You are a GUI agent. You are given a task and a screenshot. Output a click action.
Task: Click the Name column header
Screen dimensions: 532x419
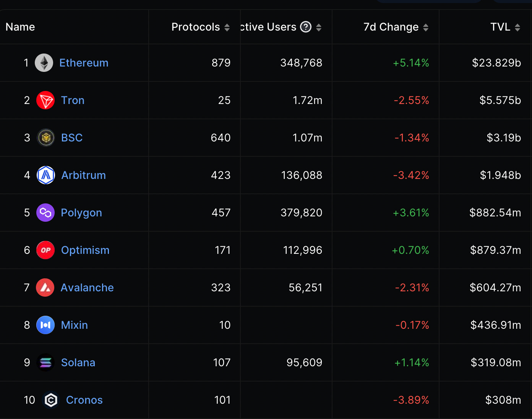[20, 27]
